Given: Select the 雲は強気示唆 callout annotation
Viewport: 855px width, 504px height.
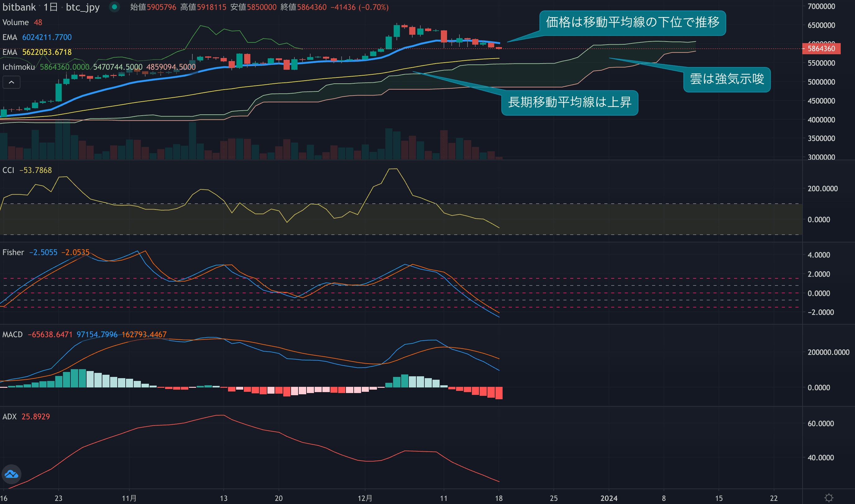Looking at the screenshot, I should (x=727, y=79).
